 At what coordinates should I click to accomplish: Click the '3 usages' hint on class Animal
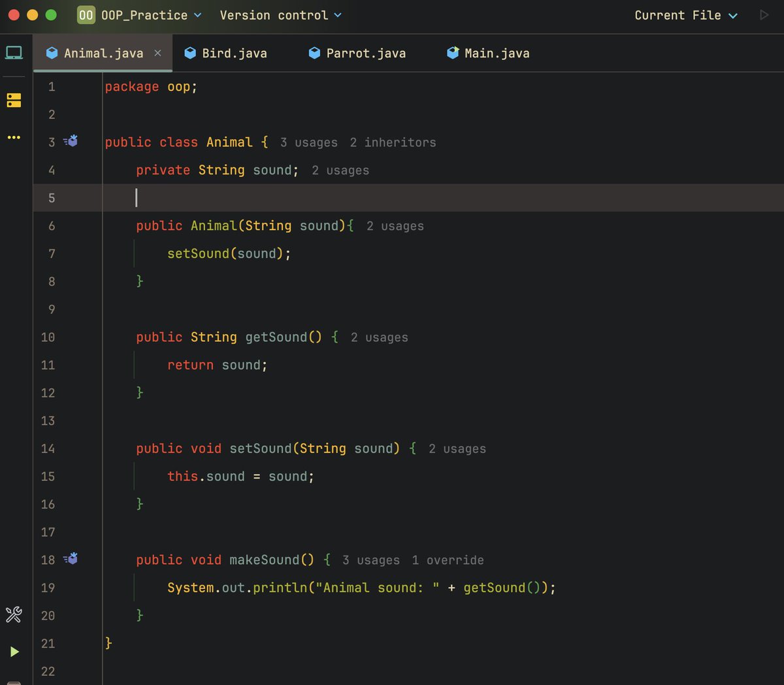pyautogui.click(x=309, y=142)
